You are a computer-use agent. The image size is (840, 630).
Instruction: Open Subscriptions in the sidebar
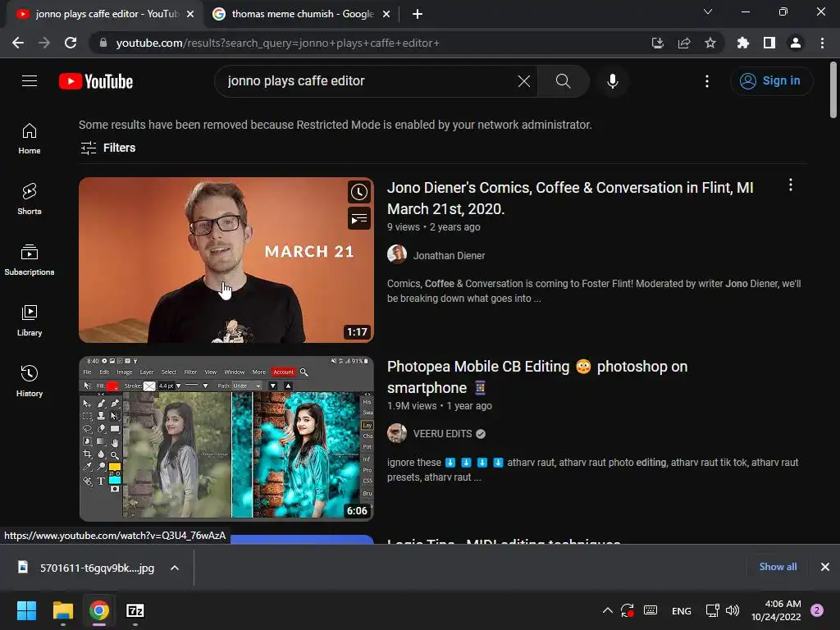pos(30,260)
